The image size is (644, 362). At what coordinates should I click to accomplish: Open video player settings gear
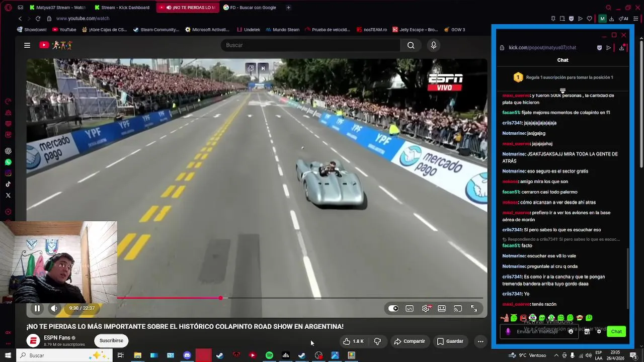426,308
